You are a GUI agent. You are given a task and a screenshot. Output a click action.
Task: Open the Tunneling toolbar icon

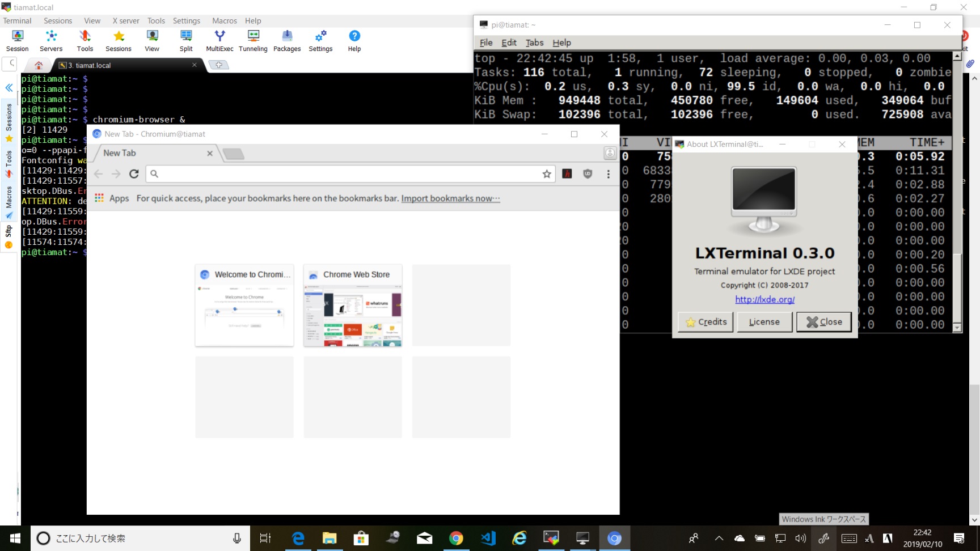pos(253,41)
